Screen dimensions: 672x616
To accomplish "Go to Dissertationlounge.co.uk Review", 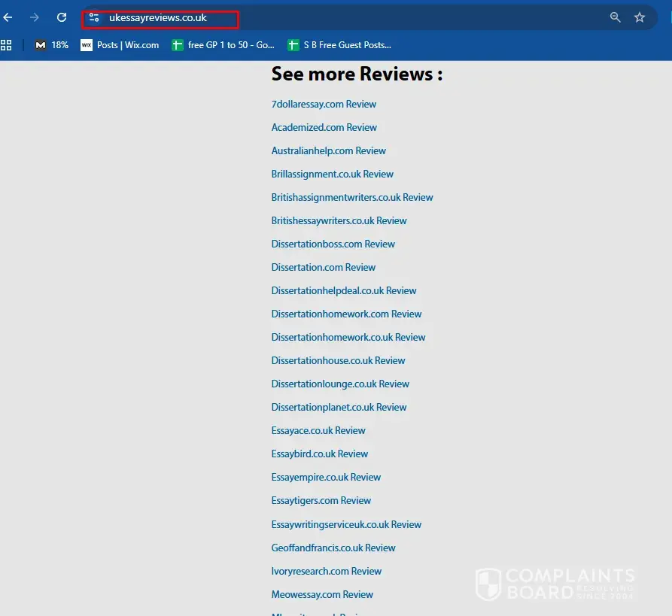I will (x=340, y=384).
